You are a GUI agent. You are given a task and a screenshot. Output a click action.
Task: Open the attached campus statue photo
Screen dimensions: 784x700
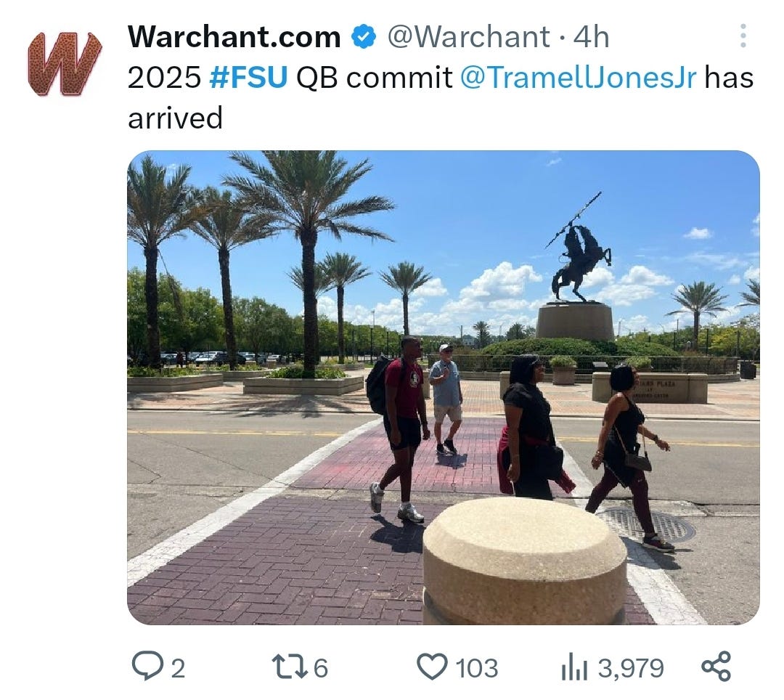(444, 388)
